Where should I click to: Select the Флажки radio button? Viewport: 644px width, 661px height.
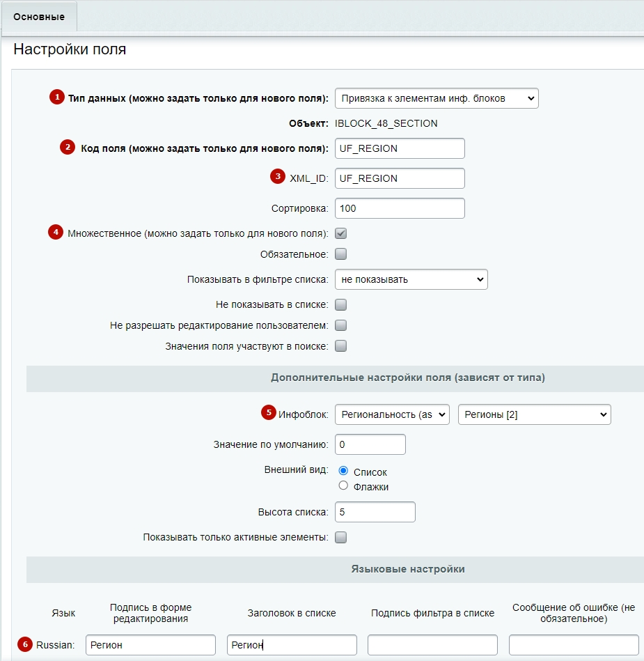(343, 485)
